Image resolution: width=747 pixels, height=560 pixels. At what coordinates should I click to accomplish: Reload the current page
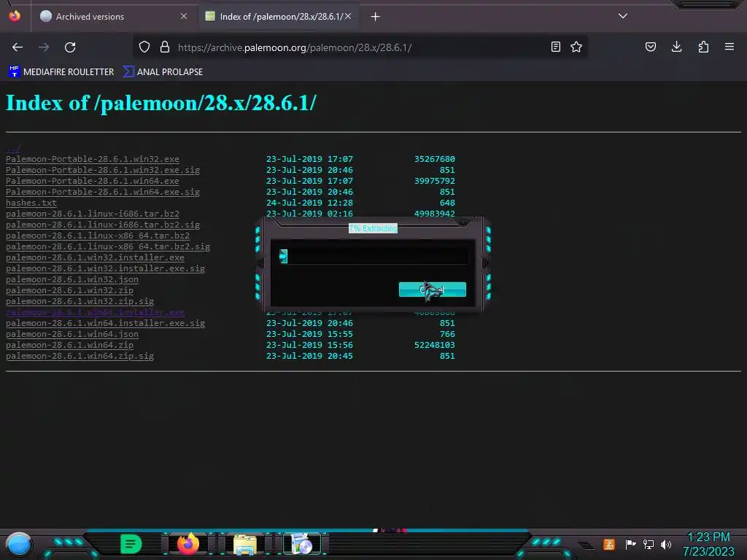coord(70,47)
